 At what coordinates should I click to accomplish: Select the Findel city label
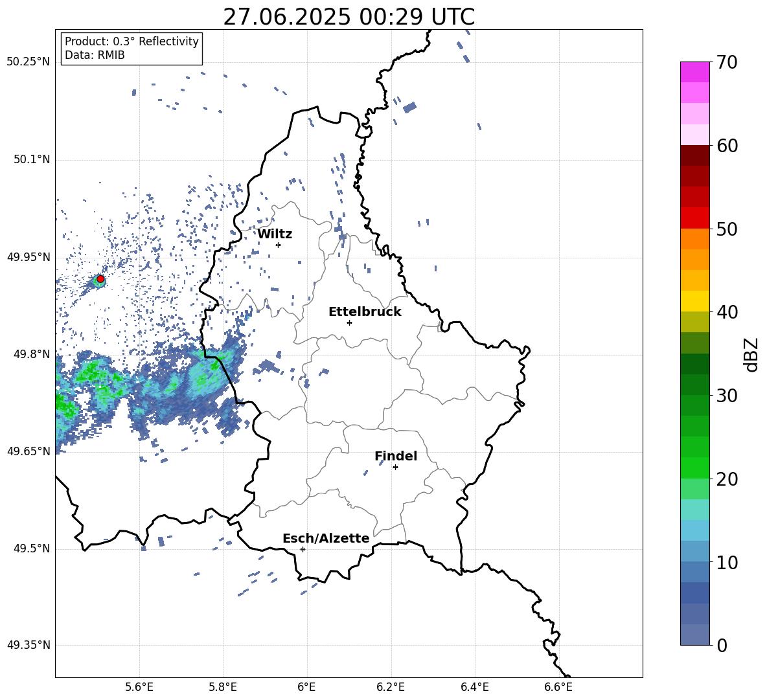396,456
